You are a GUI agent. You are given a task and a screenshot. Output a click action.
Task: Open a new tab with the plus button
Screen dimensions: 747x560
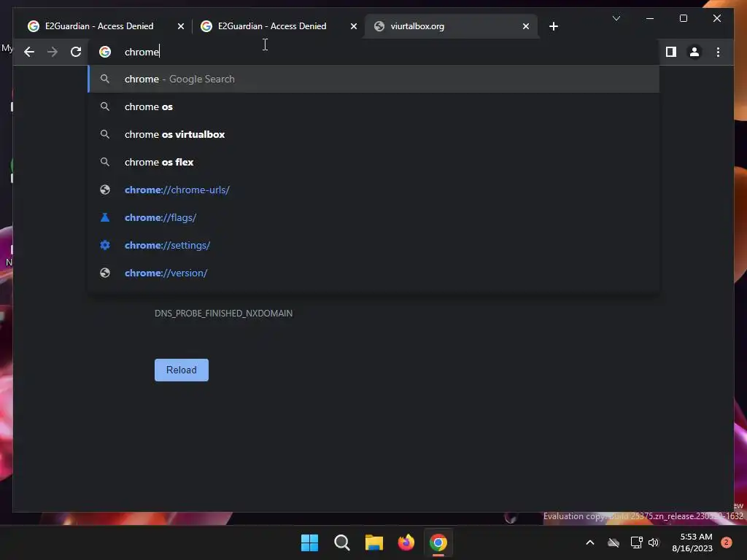coord(553,26)
